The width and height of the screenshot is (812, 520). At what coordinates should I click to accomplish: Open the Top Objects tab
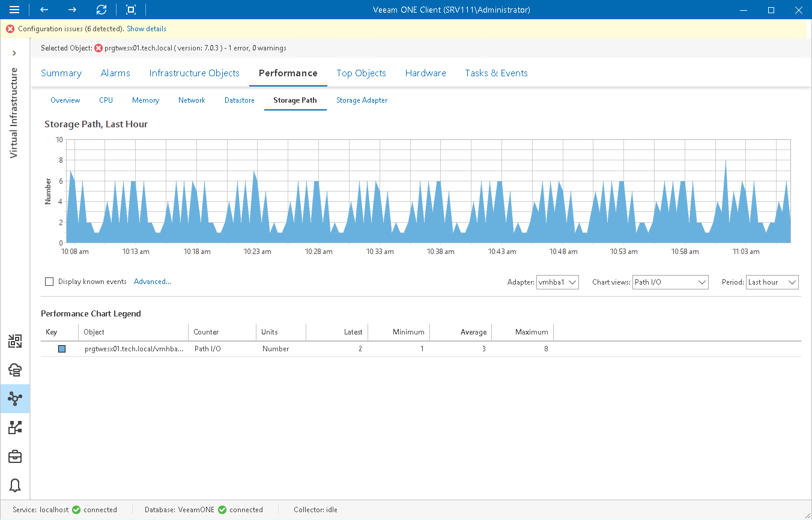361,73
